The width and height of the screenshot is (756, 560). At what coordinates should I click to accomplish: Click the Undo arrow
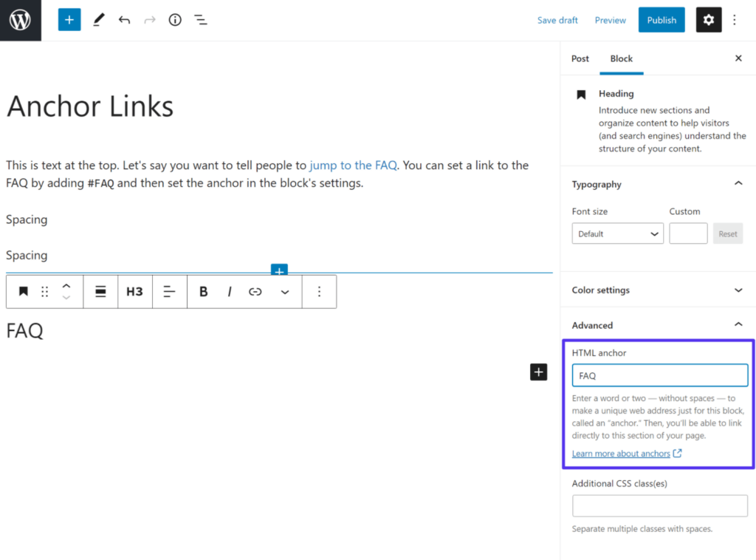pos(124,20)
